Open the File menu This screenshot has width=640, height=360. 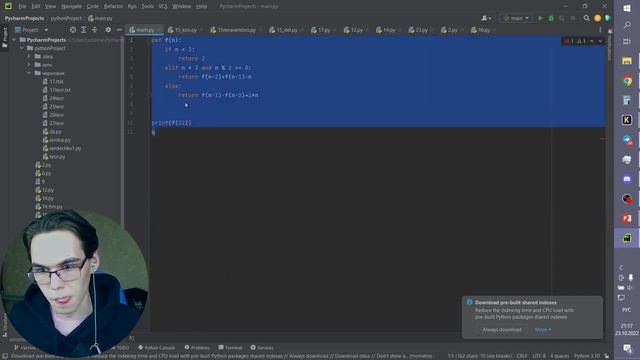click(x=22, y=7)
